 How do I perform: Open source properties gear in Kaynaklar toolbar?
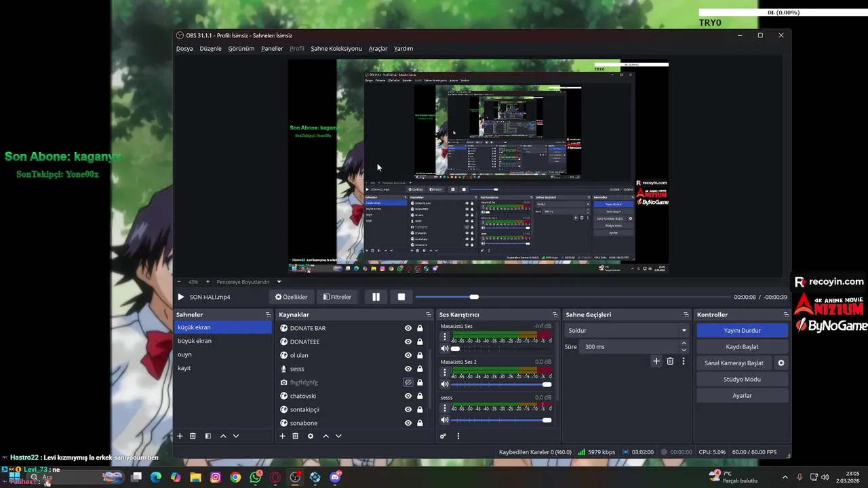click(x=311, y=436)
